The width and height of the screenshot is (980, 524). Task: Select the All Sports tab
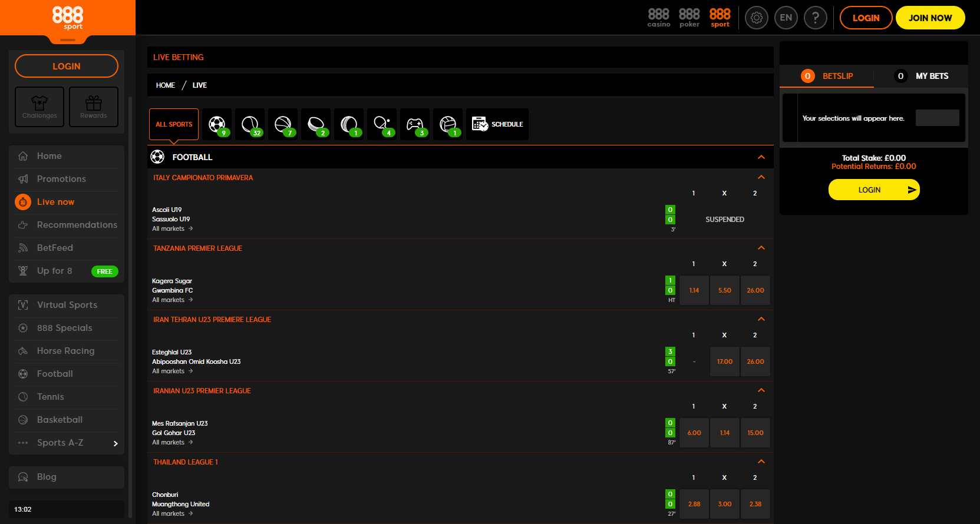coord(174,124)
